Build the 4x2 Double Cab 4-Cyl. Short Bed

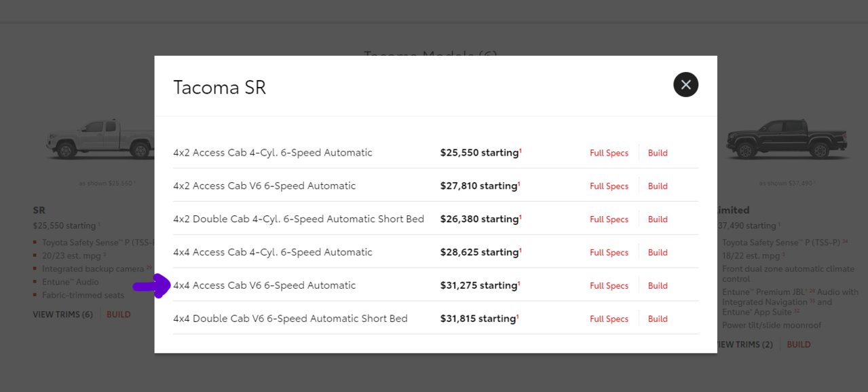point(658,219)
